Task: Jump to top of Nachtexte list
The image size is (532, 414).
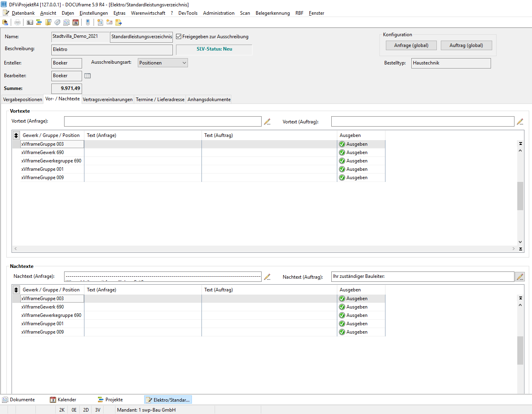Action: pyautogui.click(x=520, y=298)
